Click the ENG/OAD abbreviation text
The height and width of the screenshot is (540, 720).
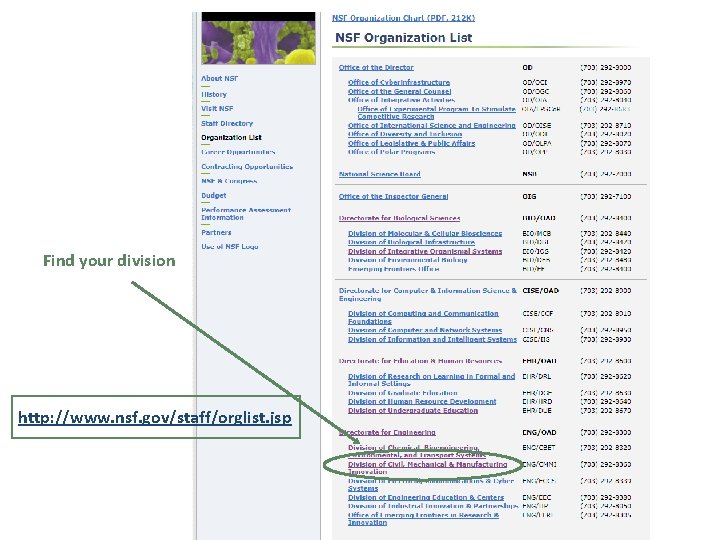(x=539, y=433)
